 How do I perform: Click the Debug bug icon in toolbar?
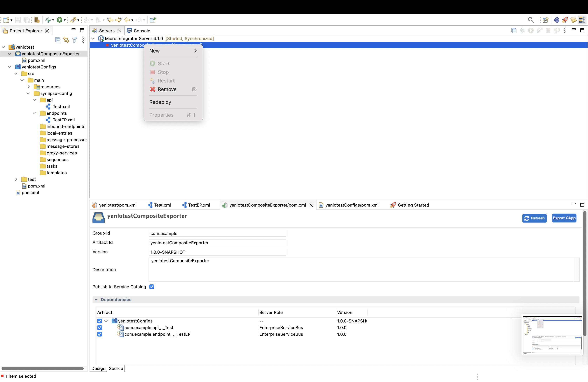pos(48,20)
